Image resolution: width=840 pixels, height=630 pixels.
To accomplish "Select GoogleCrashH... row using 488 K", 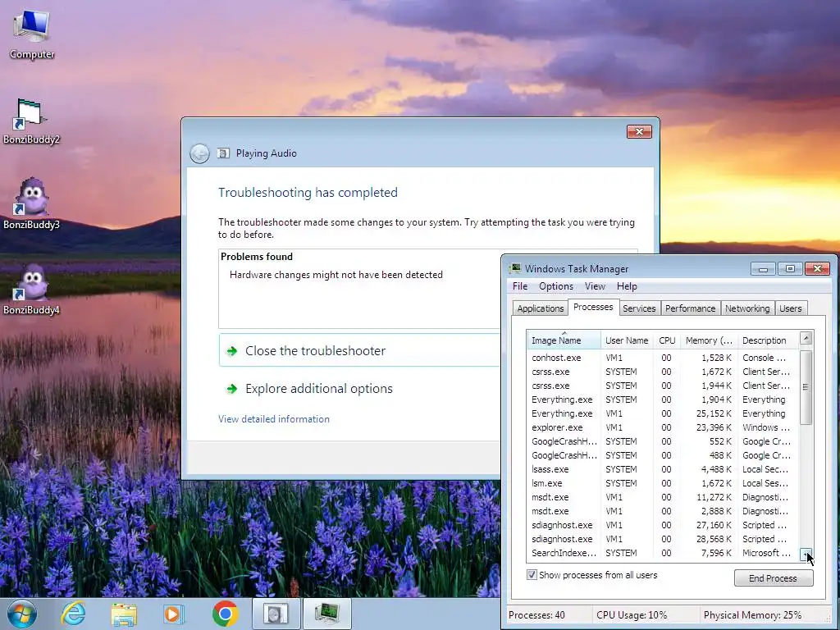I will click(662, 454).
